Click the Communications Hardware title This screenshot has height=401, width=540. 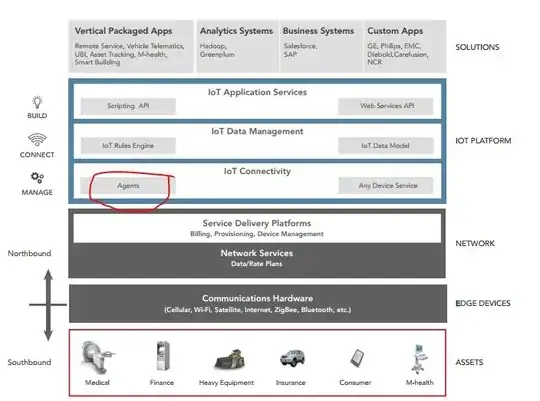click(x=258, y=298)
